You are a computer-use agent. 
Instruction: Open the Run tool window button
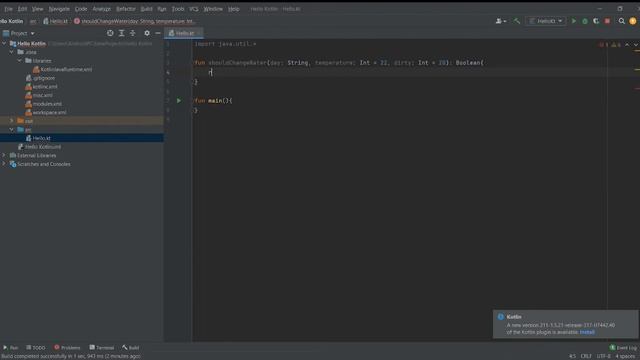click(11, 347)
